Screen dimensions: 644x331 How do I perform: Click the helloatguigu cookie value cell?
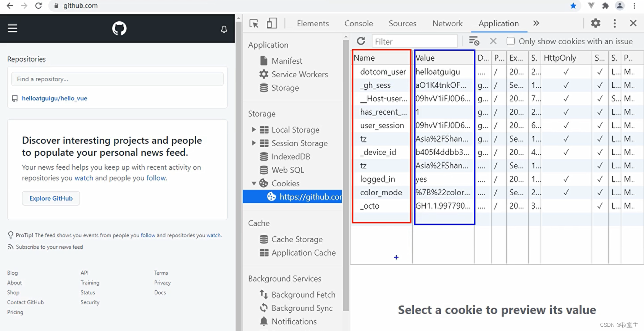[444, 72]
